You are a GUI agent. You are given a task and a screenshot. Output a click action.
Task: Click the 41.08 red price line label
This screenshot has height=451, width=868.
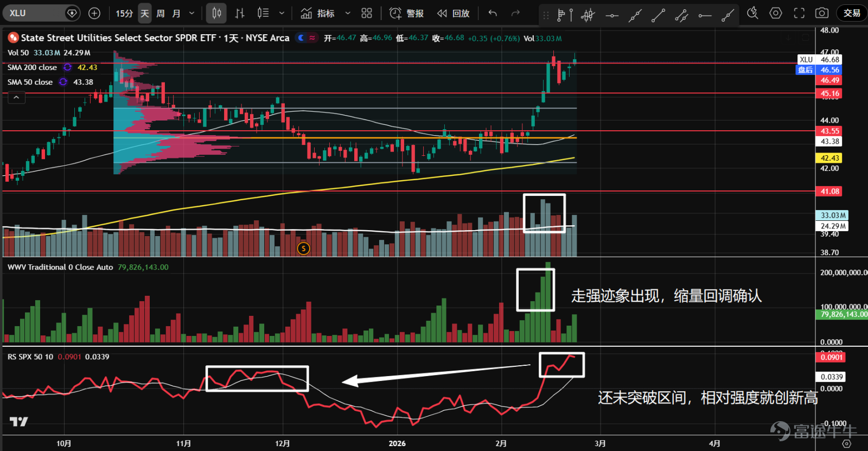point(829,191)
